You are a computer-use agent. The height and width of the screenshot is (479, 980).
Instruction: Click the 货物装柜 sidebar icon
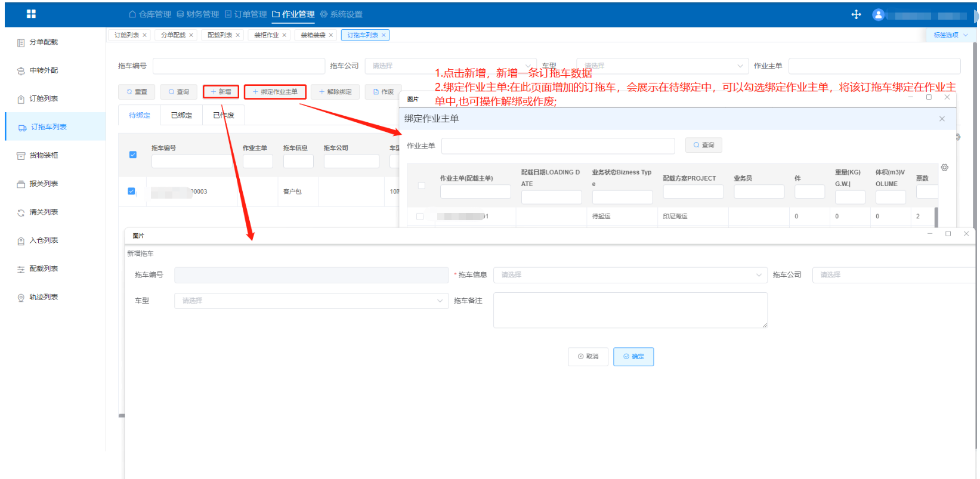[x=21, y=156]
